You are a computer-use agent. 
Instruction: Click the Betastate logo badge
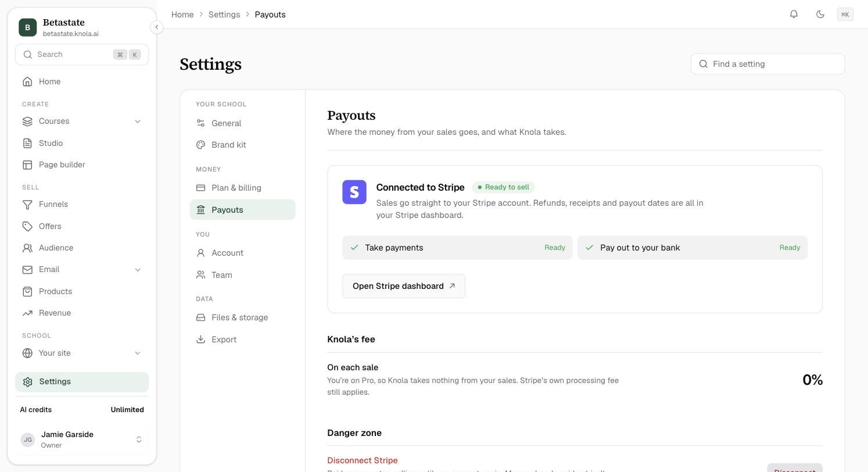click(27, 27)
